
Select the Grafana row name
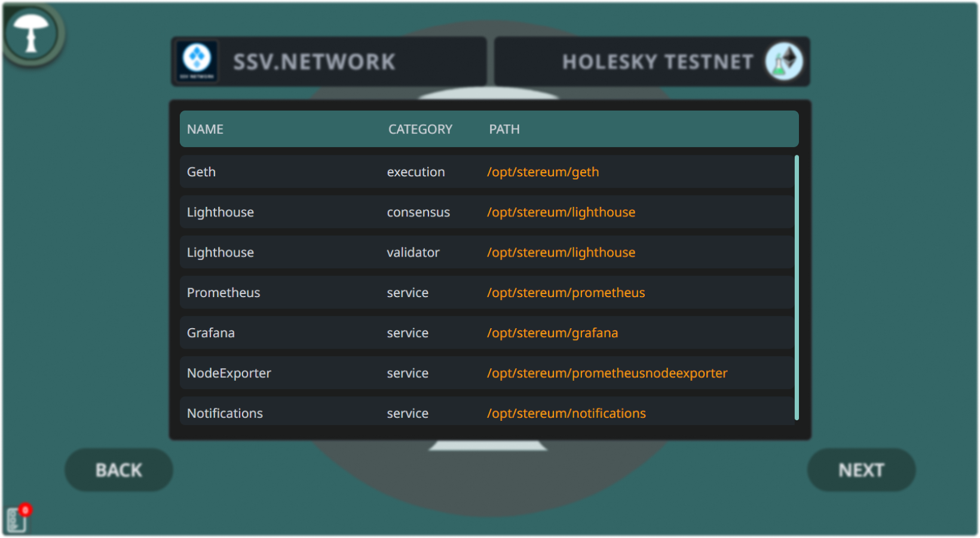[211, 332]
